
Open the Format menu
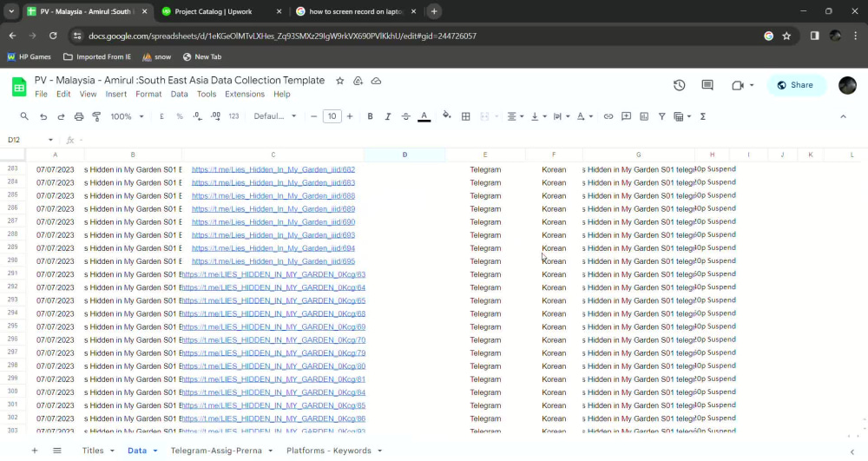pyautogui.click(x=148, y=94)
